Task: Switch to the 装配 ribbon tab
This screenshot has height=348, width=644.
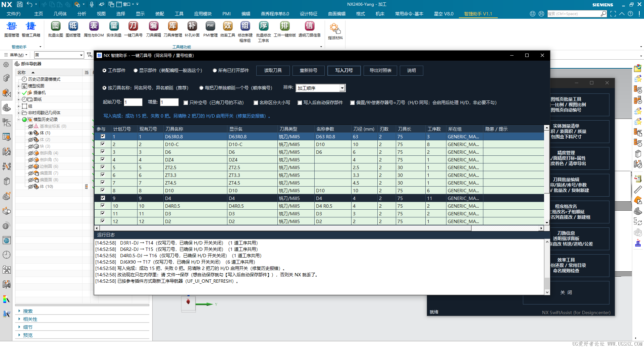Action: 160,14
